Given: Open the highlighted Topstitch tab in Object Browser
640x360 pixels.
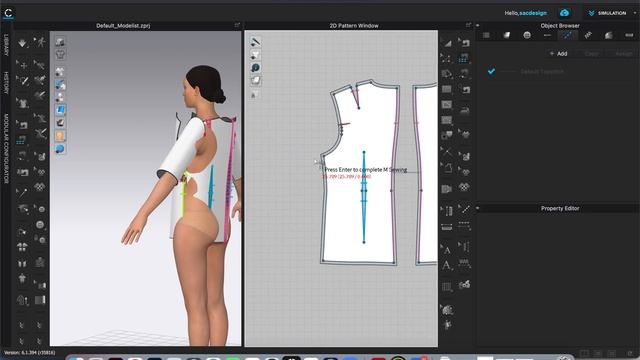Looking at the screenshot, I should (x=567, y=36).
